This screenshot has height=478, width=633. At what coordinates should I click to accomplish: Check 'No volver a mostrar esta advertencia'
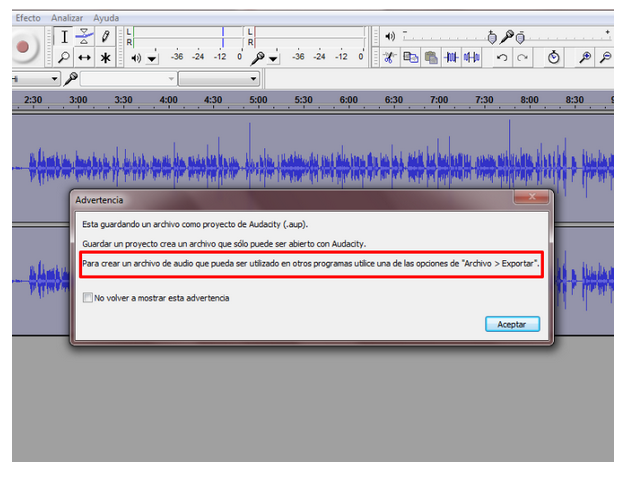pyautogui.click(x=89, y=298)
